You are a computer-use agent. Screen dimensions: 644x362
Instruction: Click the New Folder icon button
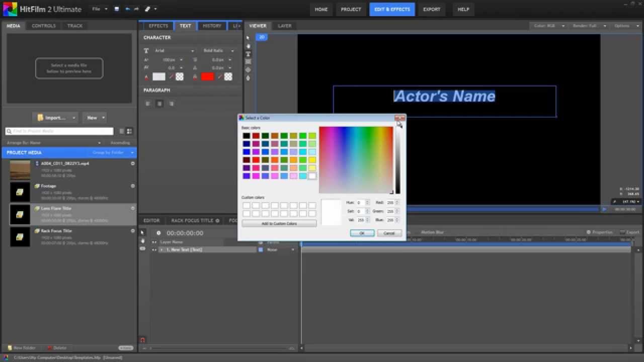22,347
